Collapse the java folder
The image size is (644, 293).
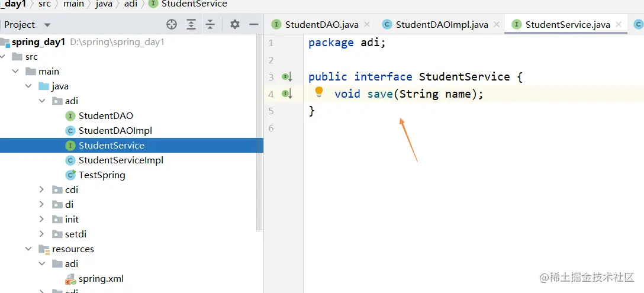[29, 86]
